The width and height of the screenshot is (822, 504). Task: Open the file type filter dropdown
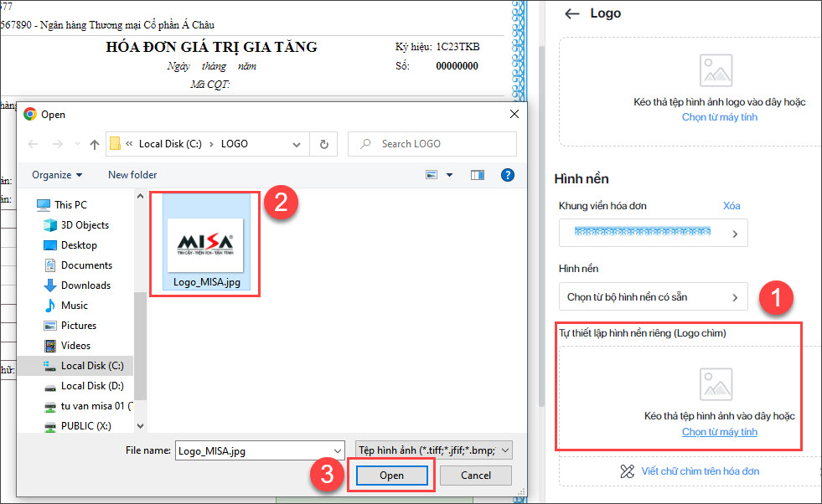pyautogui.click(x=433, y=450)
